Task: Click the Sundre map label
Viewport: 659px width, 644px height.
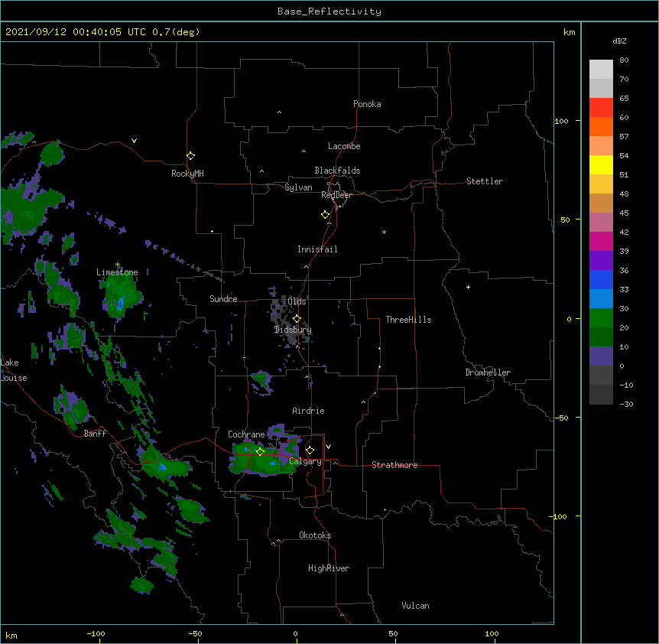Action: click(223, 299)
